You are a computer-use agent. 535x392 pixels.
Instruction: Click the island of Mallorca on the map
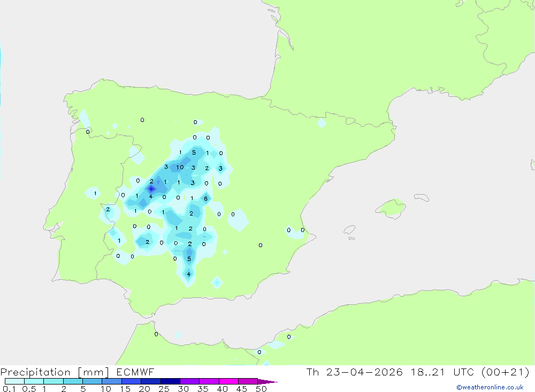391,208
